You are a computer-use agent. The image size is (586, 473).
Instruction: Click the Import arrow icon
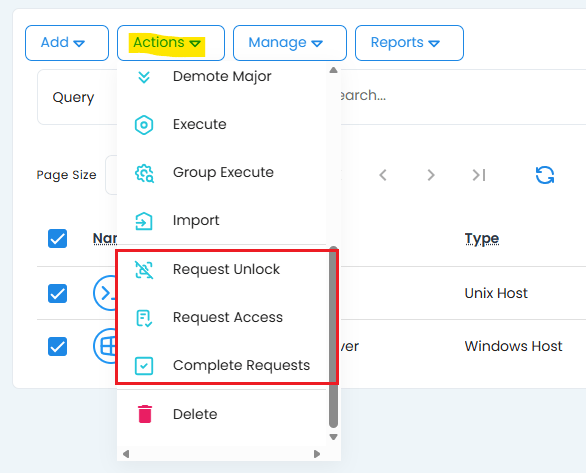click(x=144, y=221)
